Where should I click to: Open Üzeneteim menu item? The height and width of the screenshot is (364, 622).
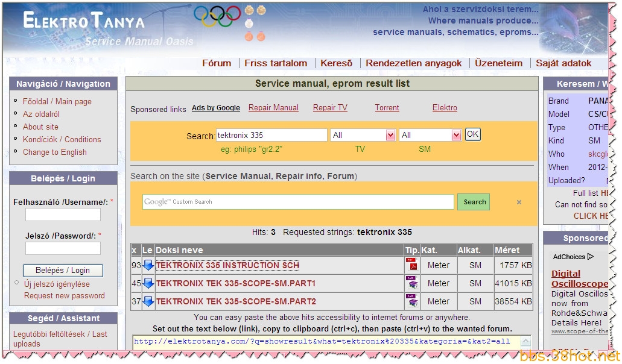(499, 63)
